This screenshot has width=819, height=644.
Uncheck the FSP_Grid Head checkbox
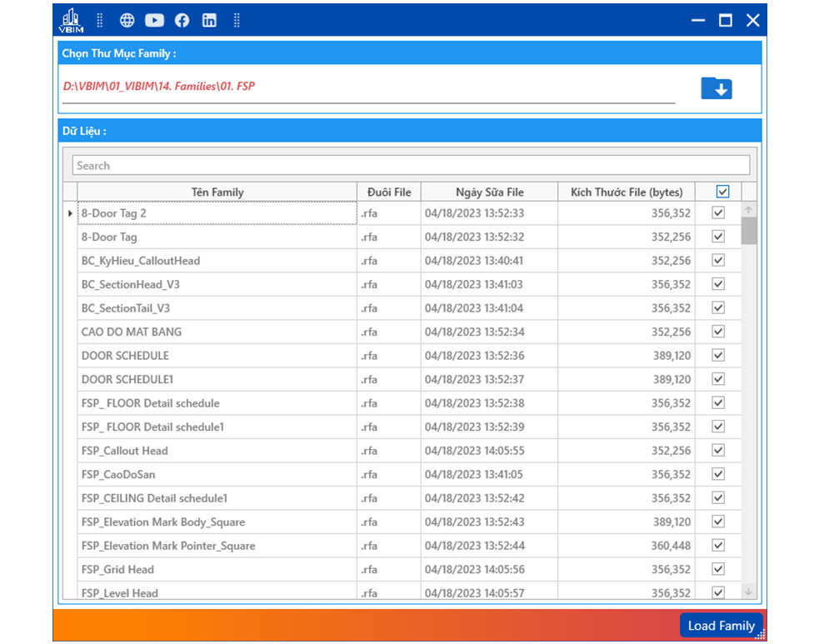tap(718, 569)
